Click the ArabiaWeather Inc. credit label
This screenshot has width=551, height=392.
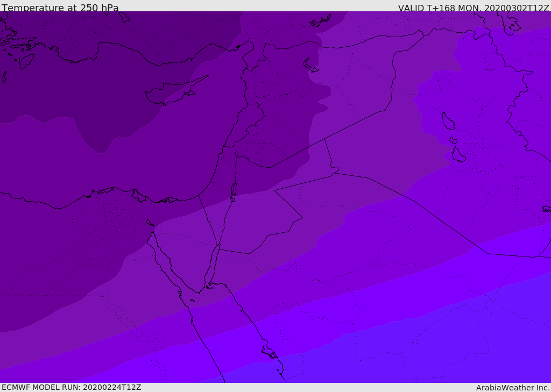click(513, 388)
